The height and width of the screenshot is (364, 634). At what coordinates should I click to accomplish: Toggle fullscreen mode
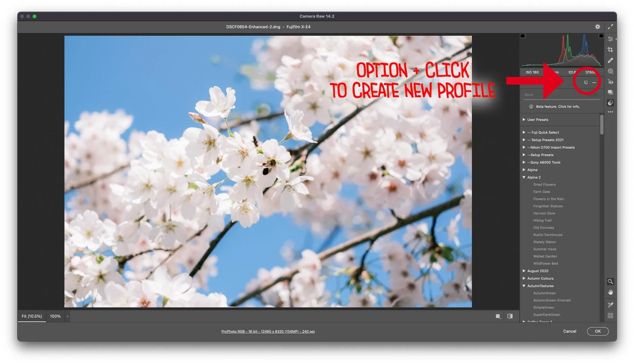611,26
